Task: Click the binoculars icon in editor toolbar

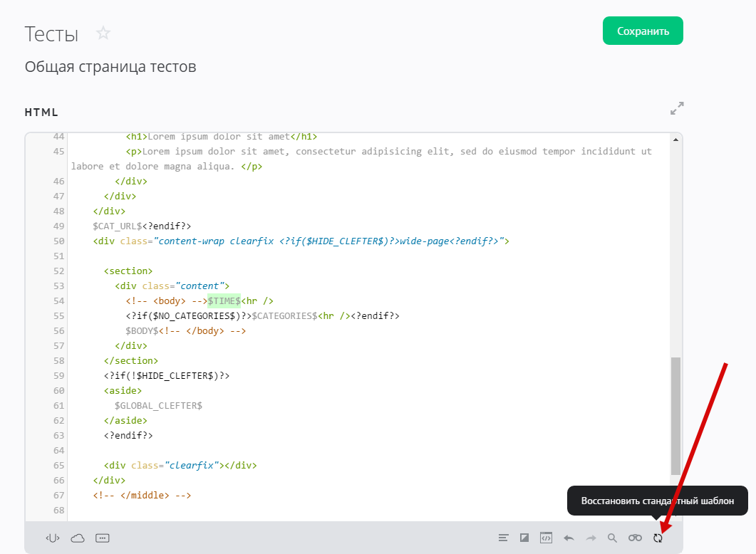Action: (635, 538)
